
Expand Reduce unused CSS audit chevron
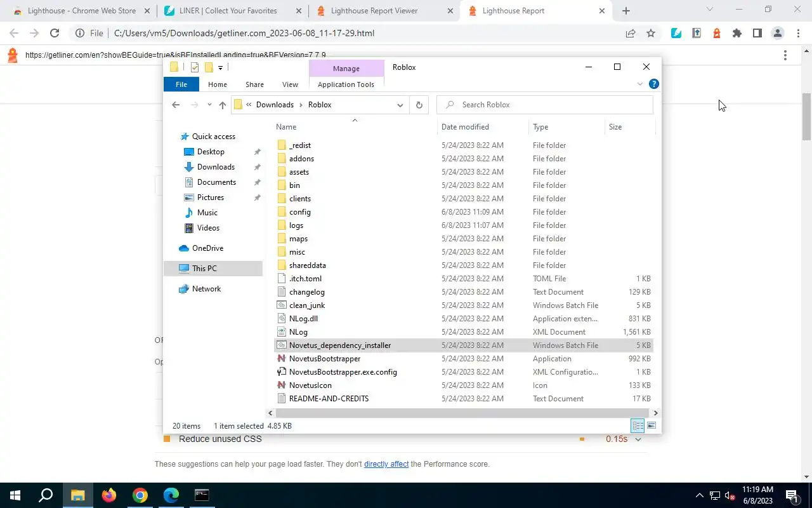point(638,439)
